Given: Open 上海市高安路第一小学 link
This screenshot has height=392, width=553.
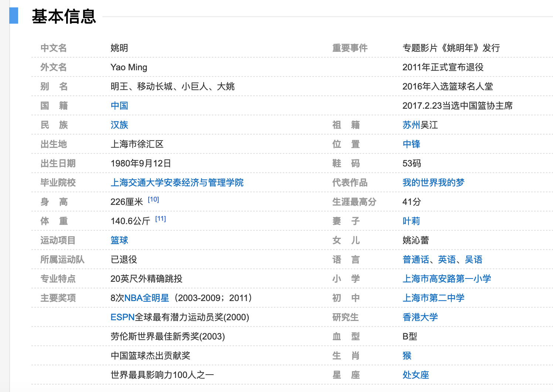Looking at the screenshot, I should (x=447, y=279).
